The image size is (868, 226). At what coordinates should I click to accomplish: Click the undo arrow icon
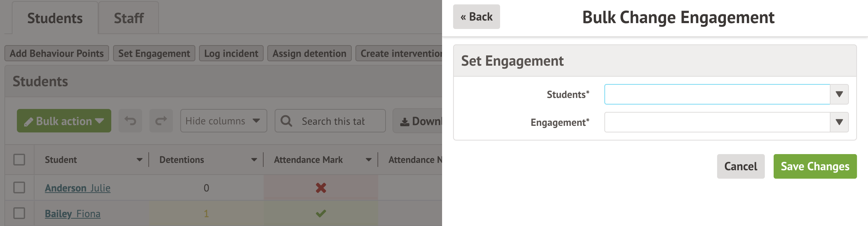(x=131, y=121)
